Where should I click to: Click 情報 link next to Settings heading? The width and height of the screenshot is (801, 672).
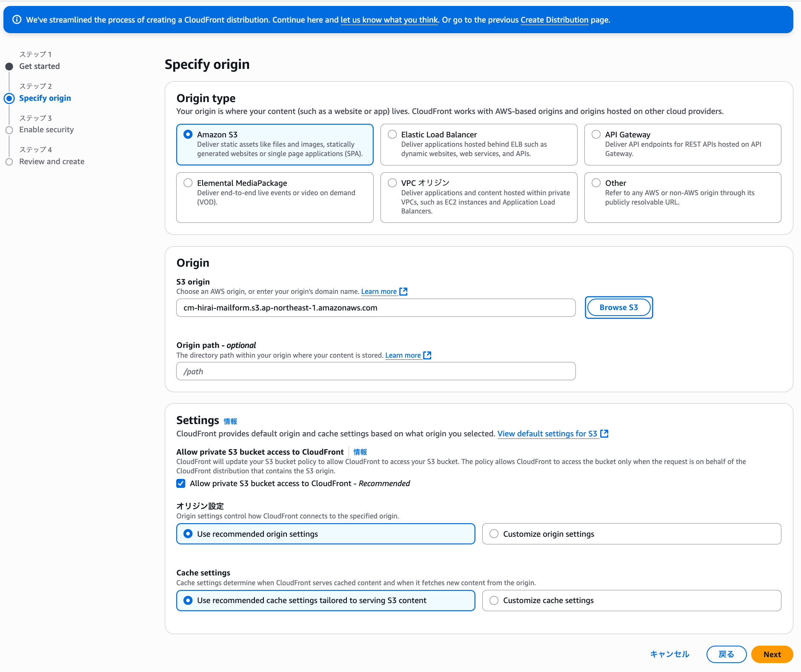[x=230, y=421]
